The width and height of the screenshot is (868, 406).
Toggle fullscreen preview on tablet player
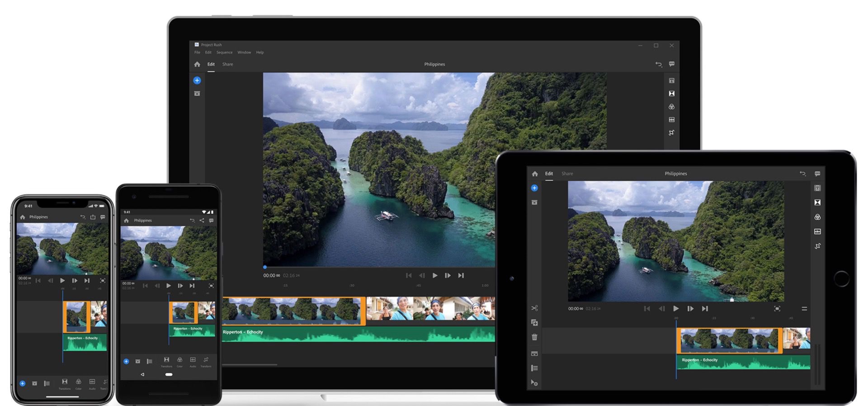tap(777, 309)
